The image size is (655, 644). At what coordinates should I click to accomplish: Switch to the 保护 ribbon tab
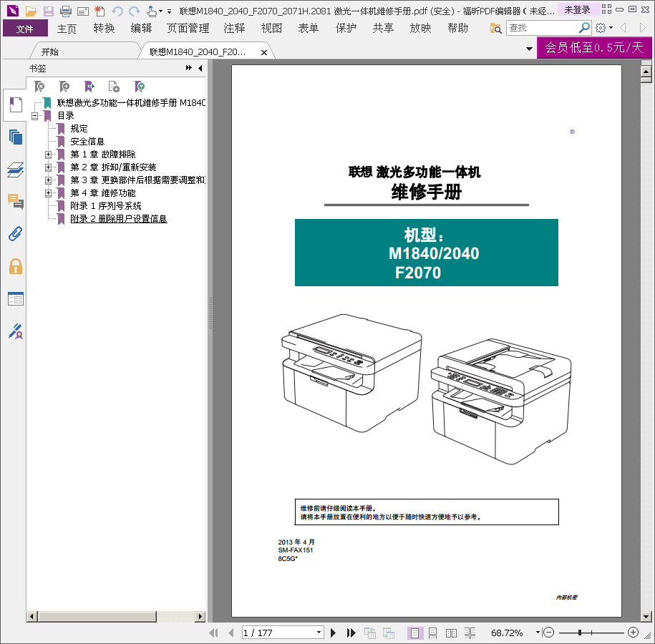pos(346,29)
